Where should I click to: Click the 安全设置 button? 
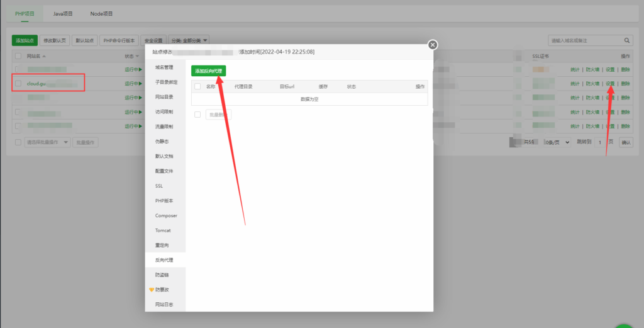153,40
